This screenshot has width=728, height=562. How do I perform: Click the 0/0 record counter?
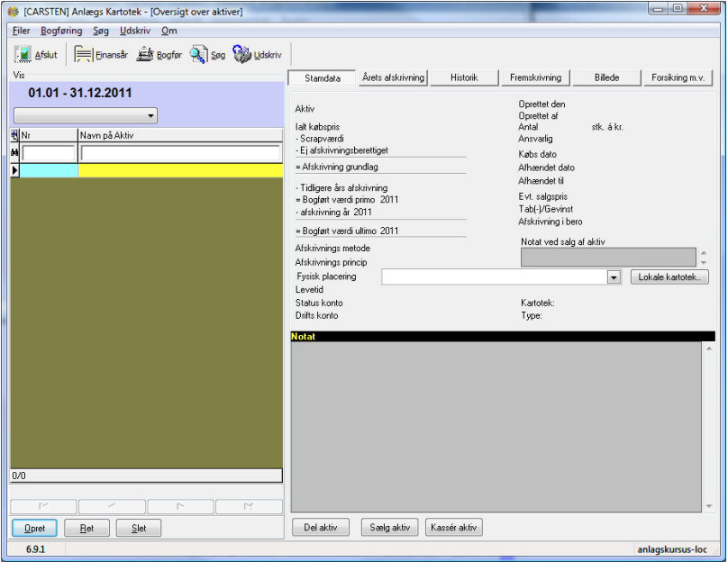19,476
